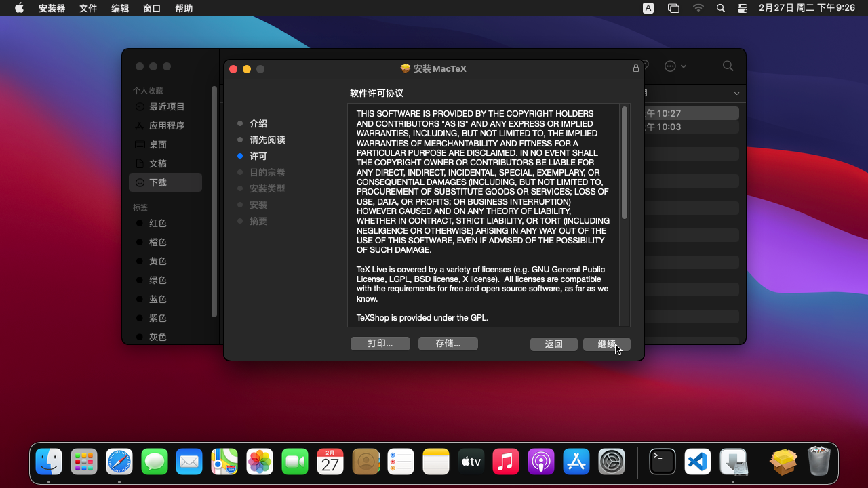
Task: Open Maps from the Dock
Action: tap(224, 462)
